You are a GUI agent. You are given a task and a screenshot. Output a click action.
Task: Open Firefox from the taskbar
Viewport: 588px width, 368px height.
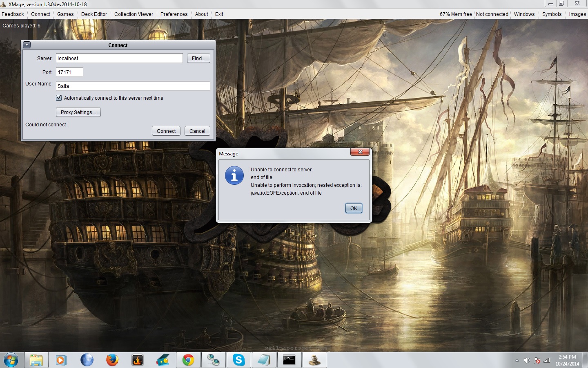click(112, 360)
